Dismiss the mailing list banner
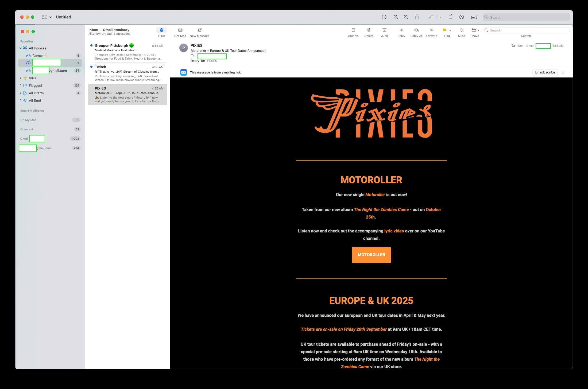The width and height of the screenshot is (588, 389). point(563,73)
